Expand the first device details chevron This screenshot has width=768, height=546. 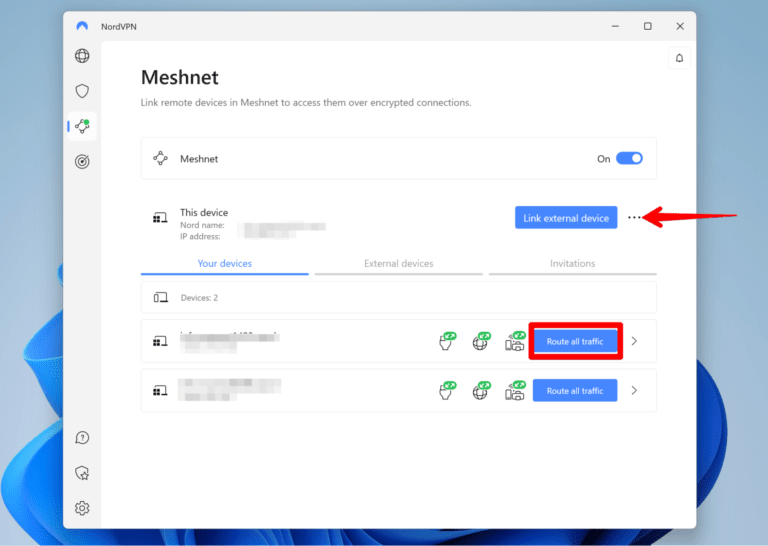(x=636, y=342)
